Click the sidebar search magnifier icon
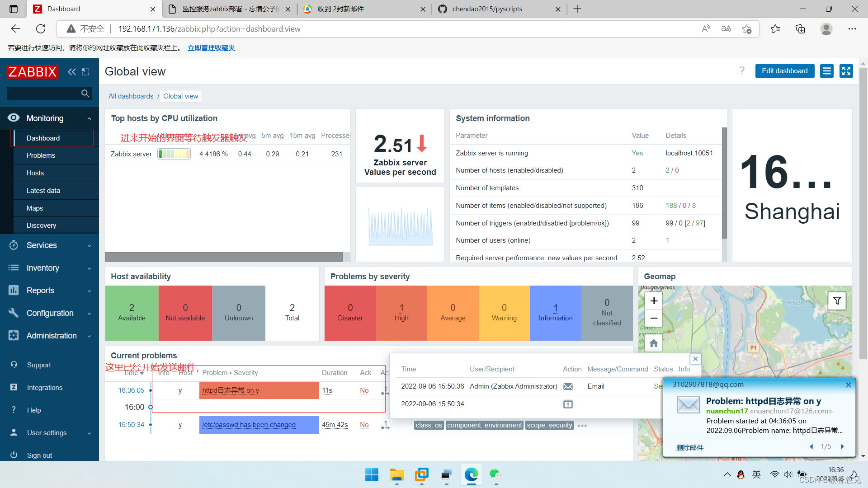The image size is (868, 488). (85, 93)
